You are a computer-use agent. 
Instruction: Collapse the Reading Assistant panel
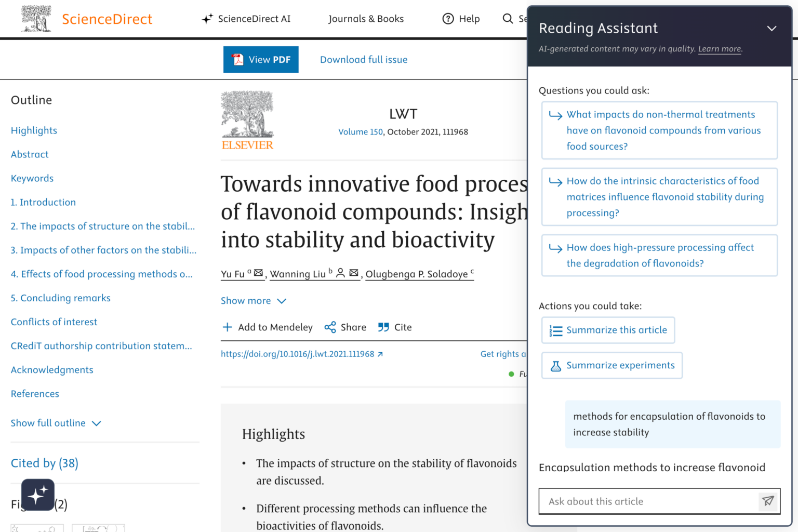tap(772, 29)
